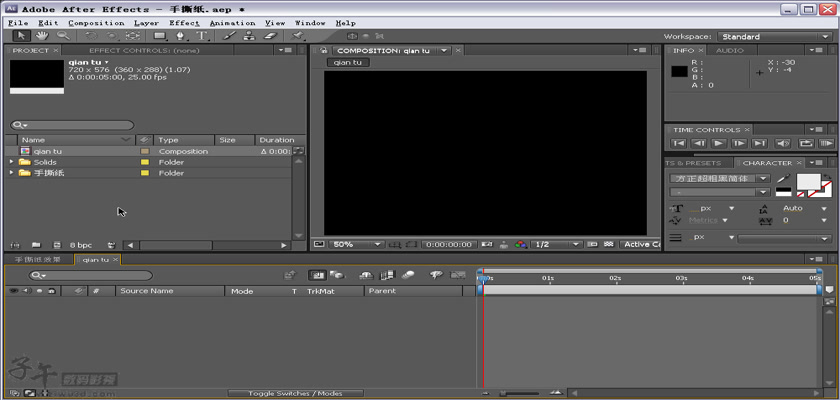Toggle motion blur switch in timeline

[x=408, y=275]
